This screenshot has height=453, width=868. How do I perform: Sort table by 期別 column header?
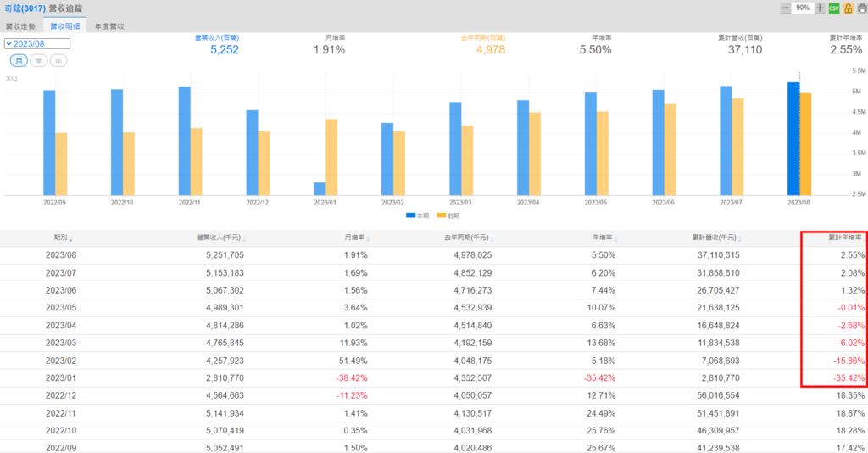click(x=63, y=238)
